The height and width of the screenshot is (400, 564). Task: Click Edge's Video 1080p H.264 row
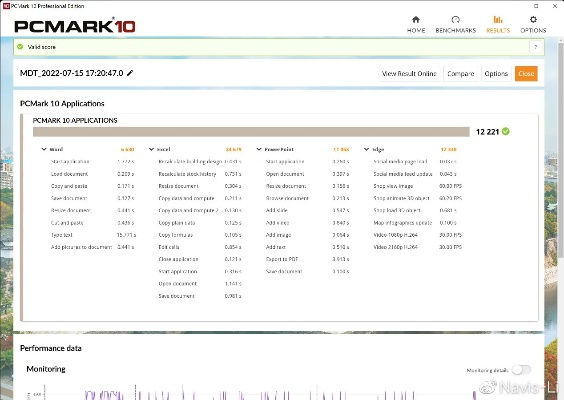pos(417,235)
